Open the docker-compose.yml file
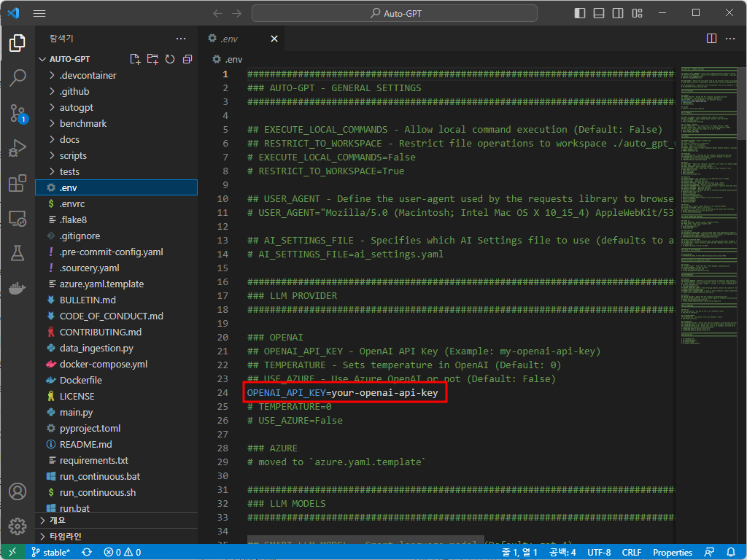This screenshot has width=747, height=560. [116, 365]
